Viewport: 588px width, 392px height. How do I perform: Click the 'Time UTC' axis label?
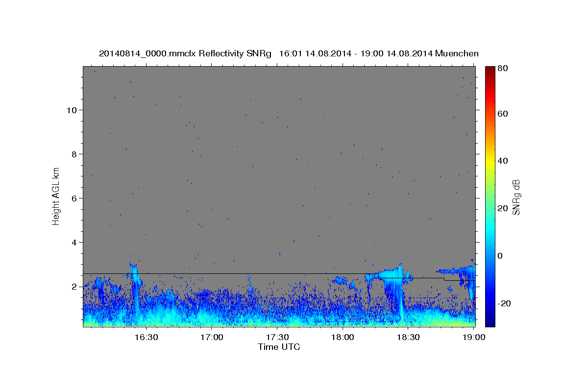[x=279, y=347]
